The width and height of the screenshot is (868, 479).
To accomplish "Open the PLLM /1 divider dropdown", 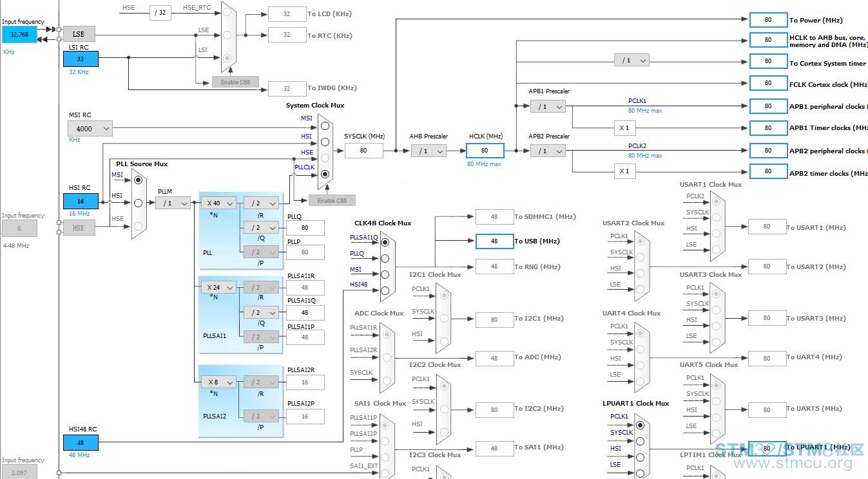I will tap(173, 203).
